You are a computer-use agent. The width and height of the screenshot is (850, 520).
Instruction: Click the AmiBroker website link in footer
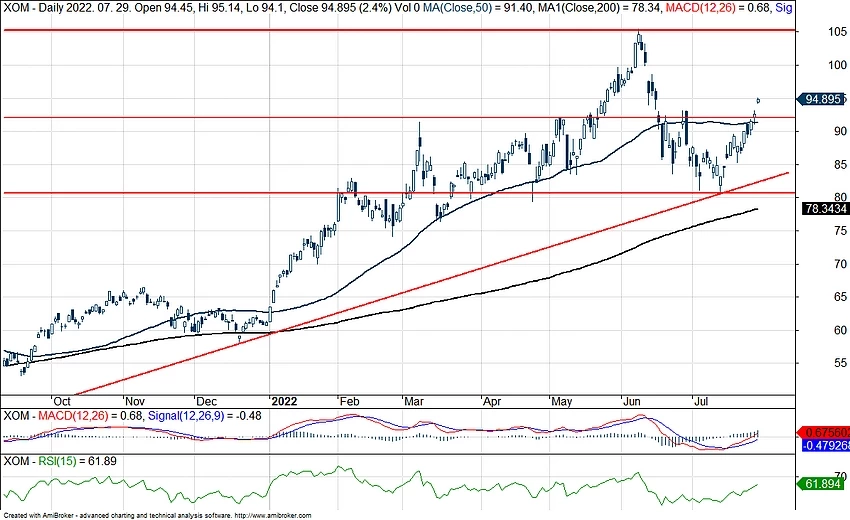pyautogui.click(x=274, y=516)
